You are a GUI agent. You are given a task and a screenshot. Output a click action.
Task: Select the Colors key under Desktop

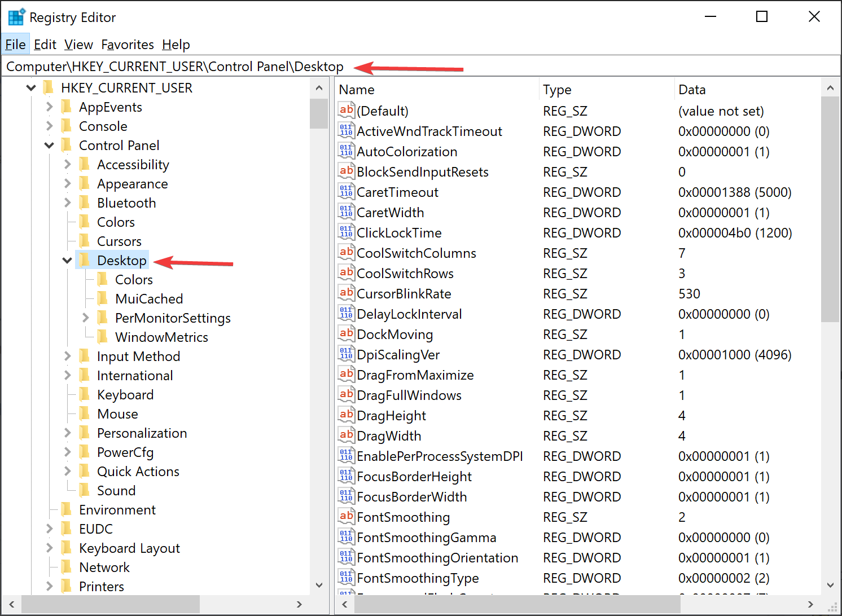click(x=134, y=280)
